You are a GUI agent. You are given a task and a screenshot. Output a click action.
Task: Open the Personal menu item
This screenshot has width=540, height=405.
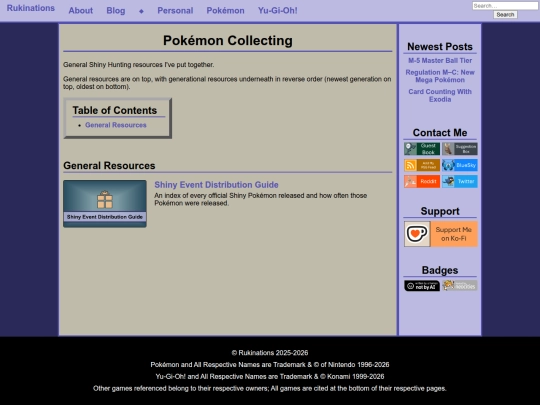click(x=175, y=11)
